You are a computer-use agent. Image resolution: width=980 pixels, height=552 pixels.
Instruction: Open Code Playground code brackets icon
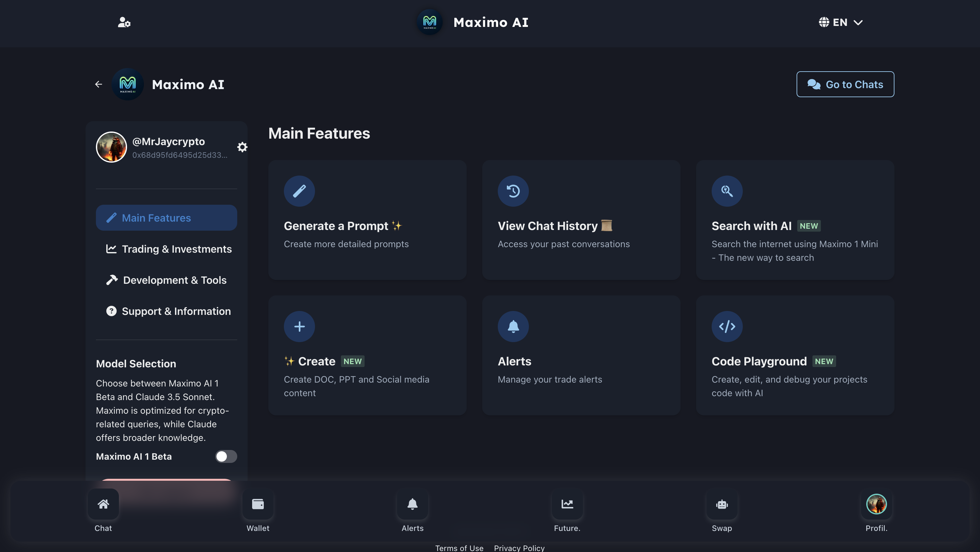click(x=727, y=327)
